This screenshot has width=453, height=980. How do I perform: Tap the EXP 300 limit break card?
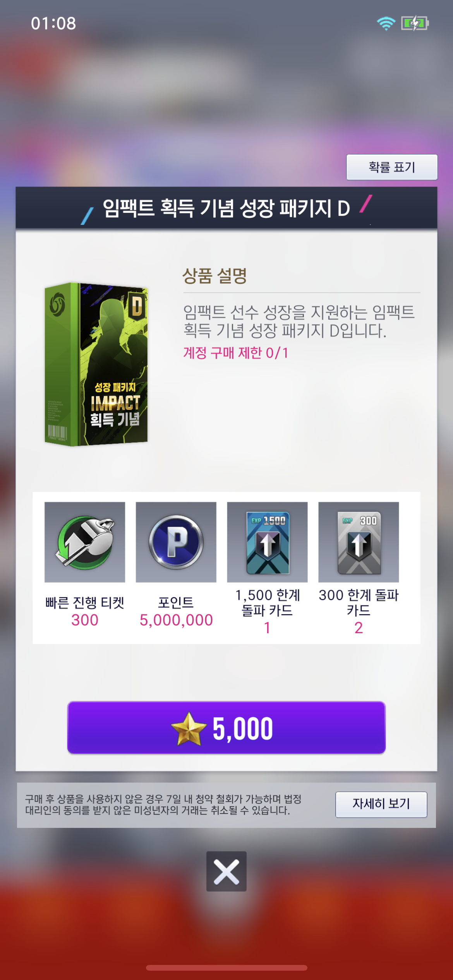[359, 542]
